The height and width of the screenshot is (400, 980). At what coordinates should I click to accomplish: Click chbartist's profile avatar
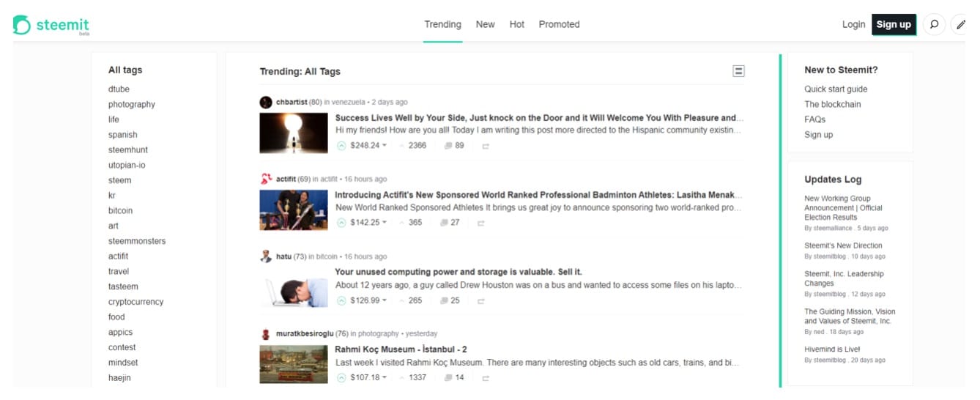pos(266,103)
